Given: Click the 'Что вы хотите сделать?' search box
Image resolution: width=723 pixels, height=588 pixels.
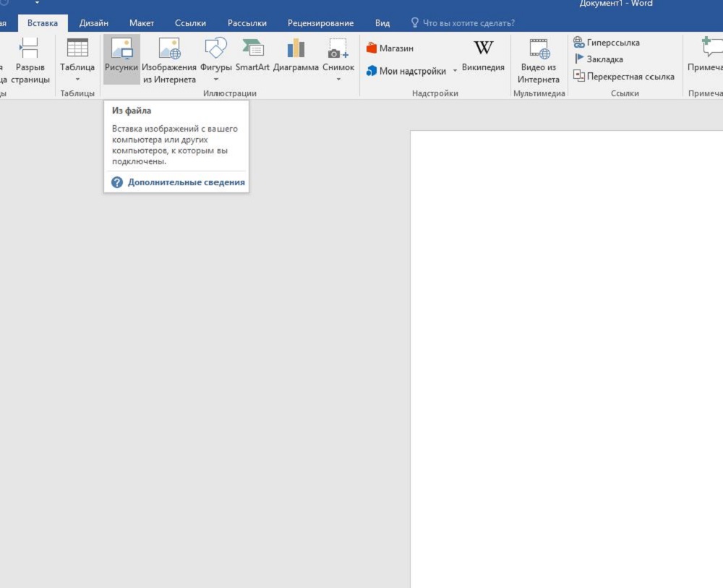Looking at the screenshot, I should tap(469, 23).
